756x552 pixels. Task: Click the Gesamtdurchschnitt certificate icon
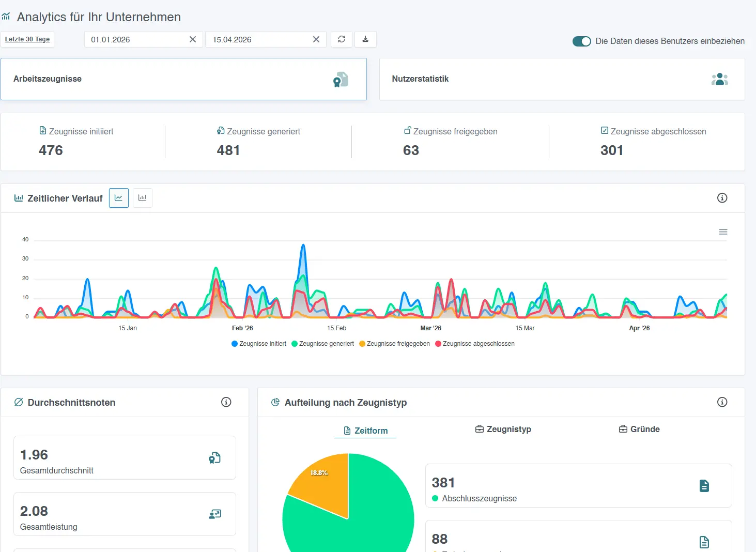coord(214,457)
